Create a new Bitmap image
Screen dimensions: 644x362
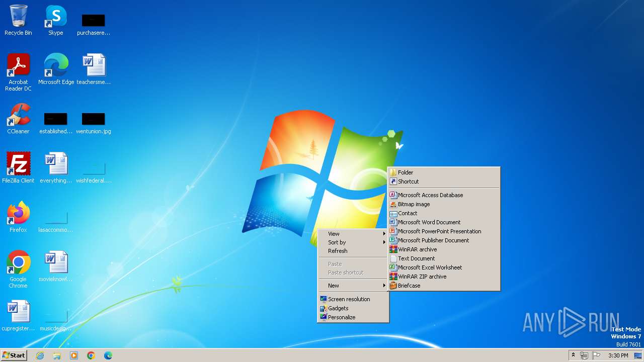coord(444,204)
